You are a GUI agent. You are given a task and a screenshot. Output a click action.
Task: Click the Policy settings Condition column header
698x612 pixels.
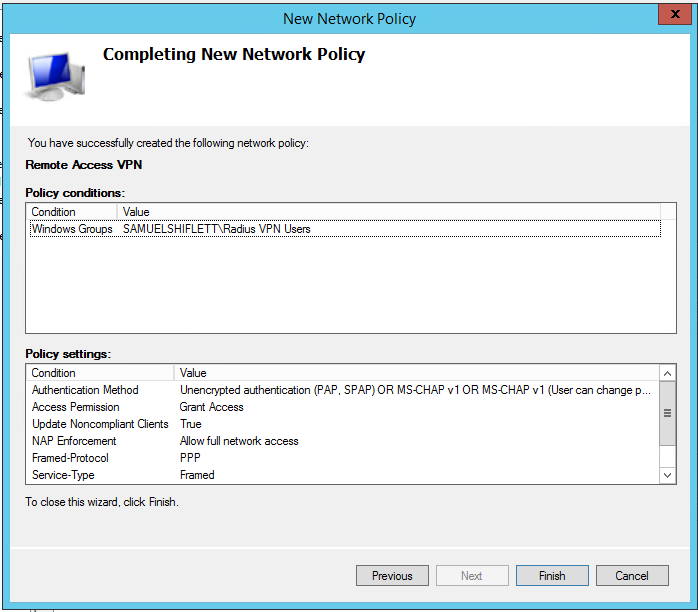(100, 373)
